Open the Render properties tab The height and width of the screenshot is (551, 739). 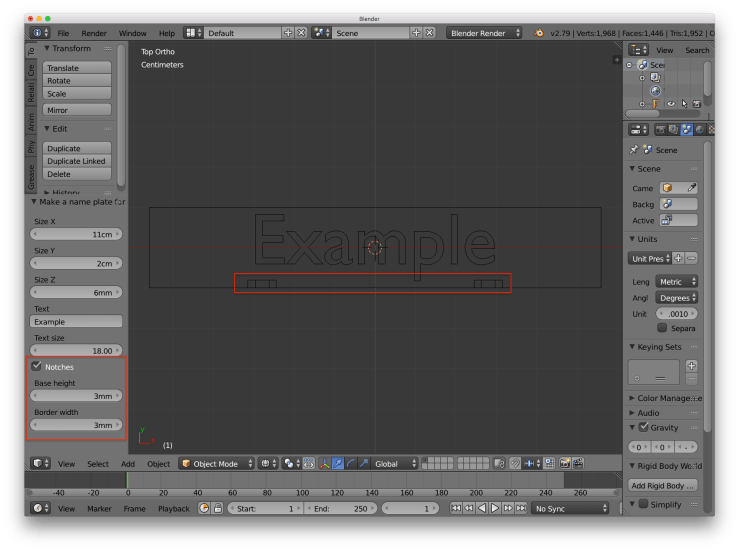click(x=660, y=129)
